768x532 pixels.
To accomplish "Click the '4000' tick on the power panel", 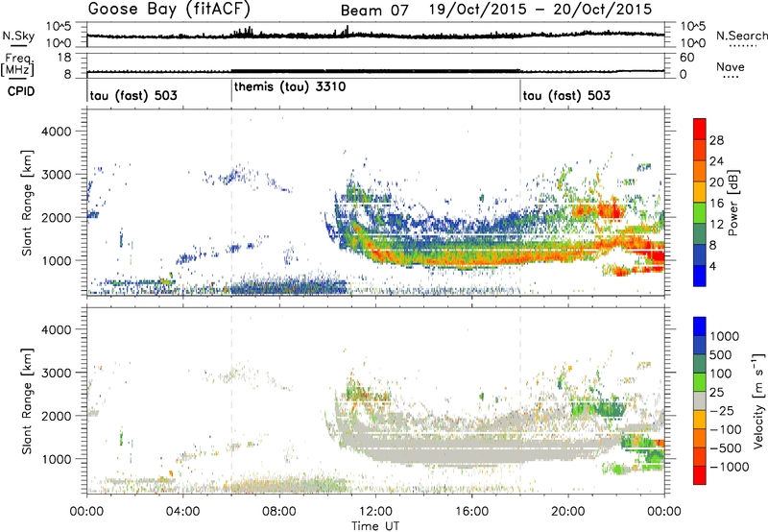I will (x=56, y=132).
